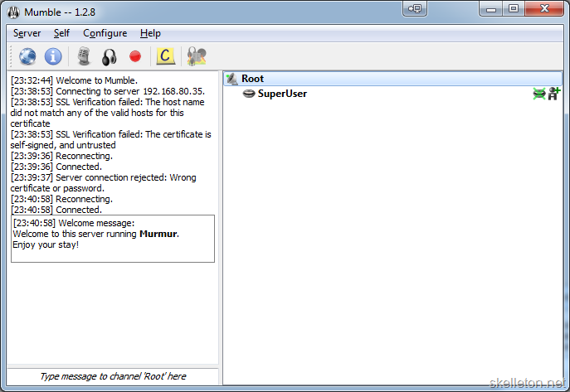Minimize the Mumble window
Screen dimensions: 570x392
pyautogui.click(x=491, y=8)
